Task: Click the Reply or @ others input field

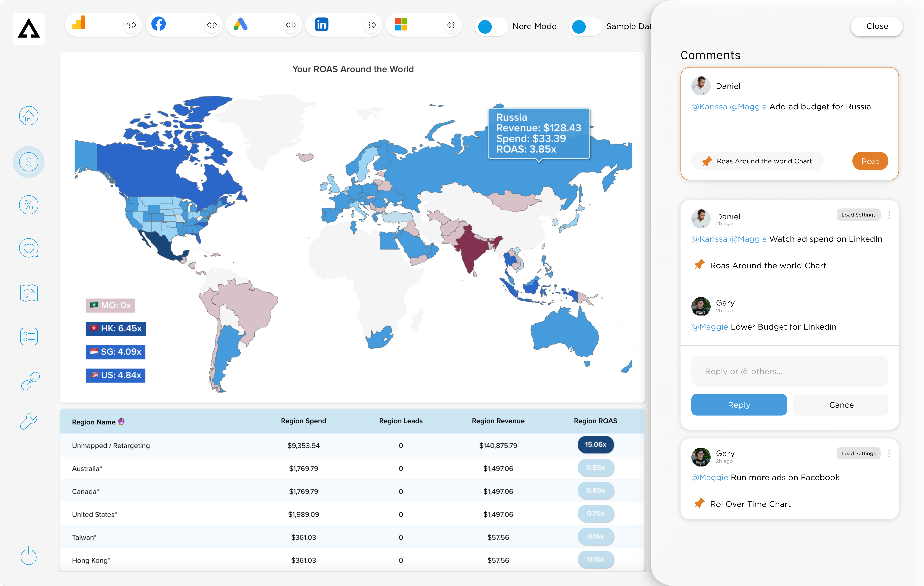Action: (789, 371)
